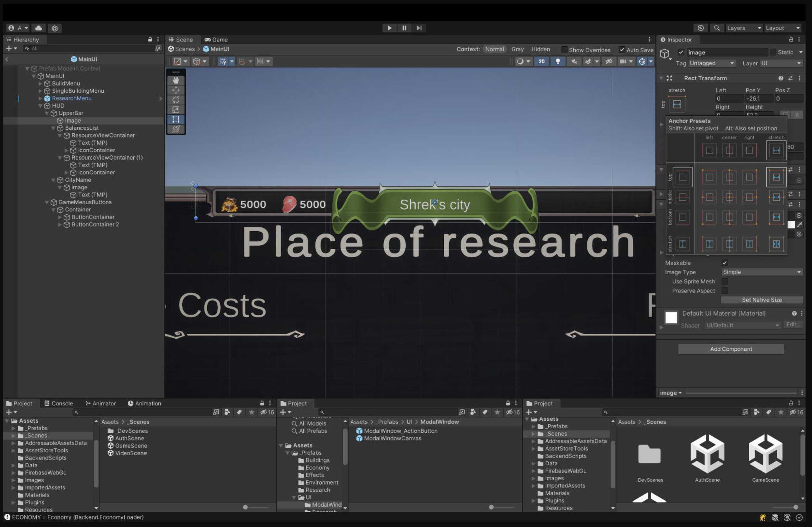Toggle the image object enabled checkbox
The width and height of the screenshot is (812, 527).
point(681,52)
